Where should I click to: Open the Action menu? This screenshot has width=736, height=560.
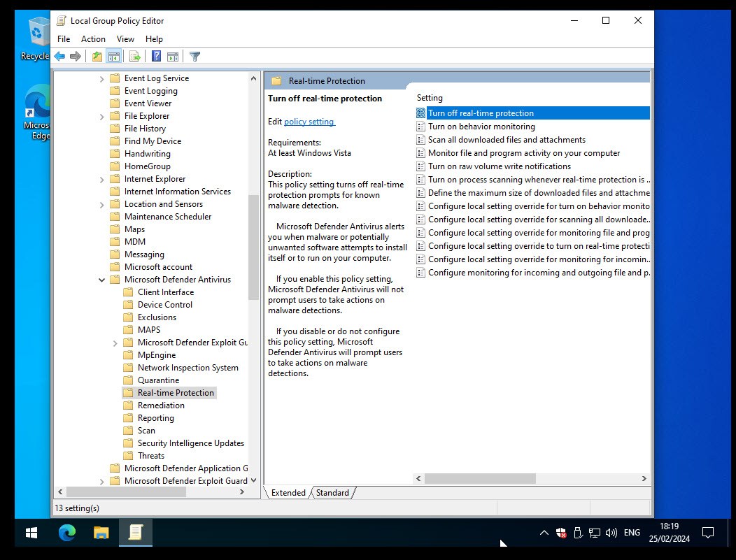point(93,39)
